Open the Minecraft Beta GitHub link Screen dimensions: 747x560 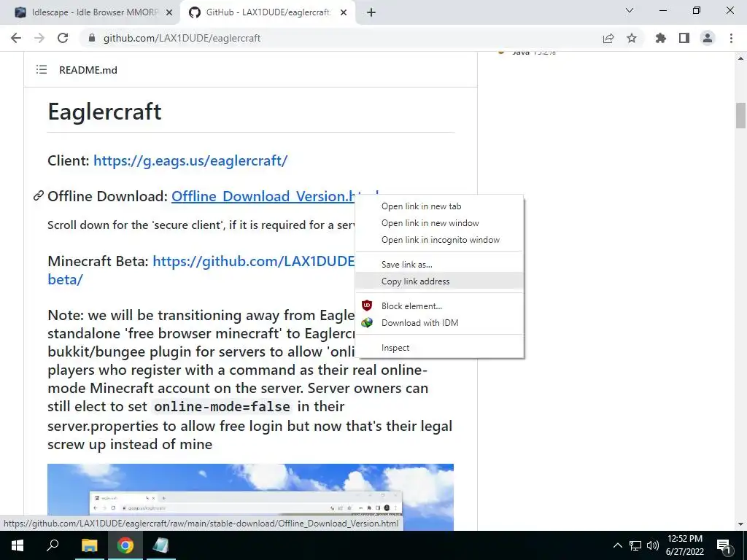point(253,262)
